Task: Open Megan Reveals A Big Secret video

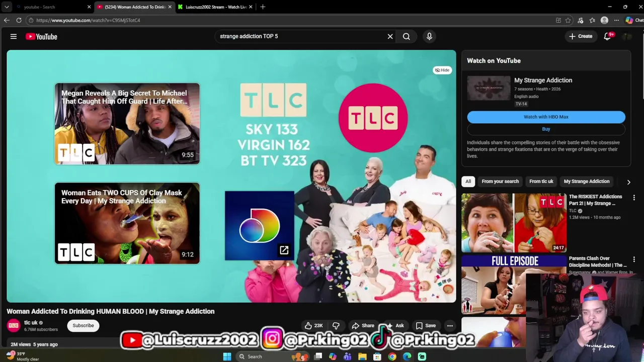Action: pyautogui.click(x=127, y=124)
